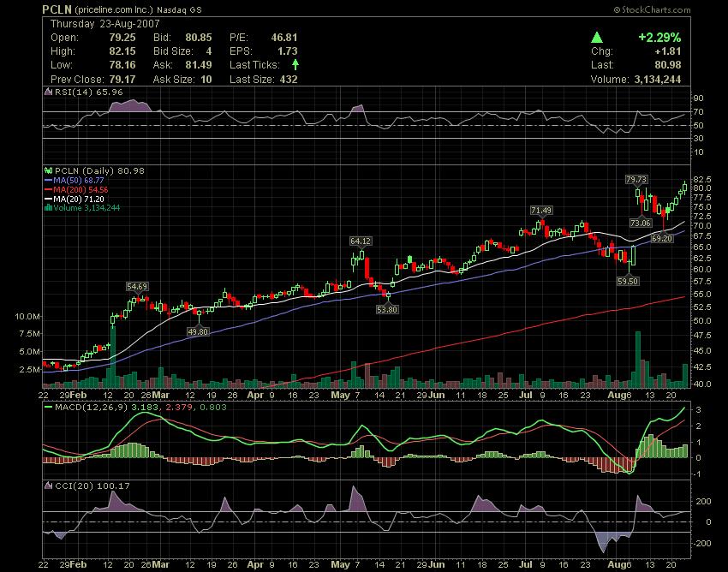728x572 pixels.
Task: Click the Open 79.25 value
Action: pyautogui.click(x=122, y=37)
